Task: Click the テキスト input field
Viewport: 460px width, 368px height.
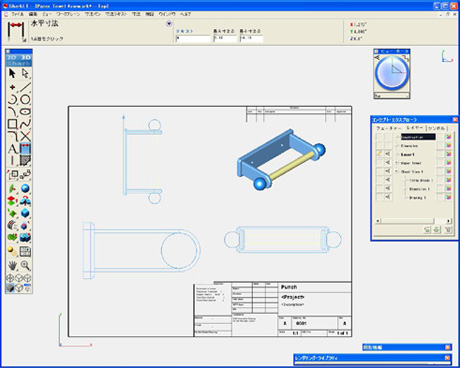Action: pos(193,38)
